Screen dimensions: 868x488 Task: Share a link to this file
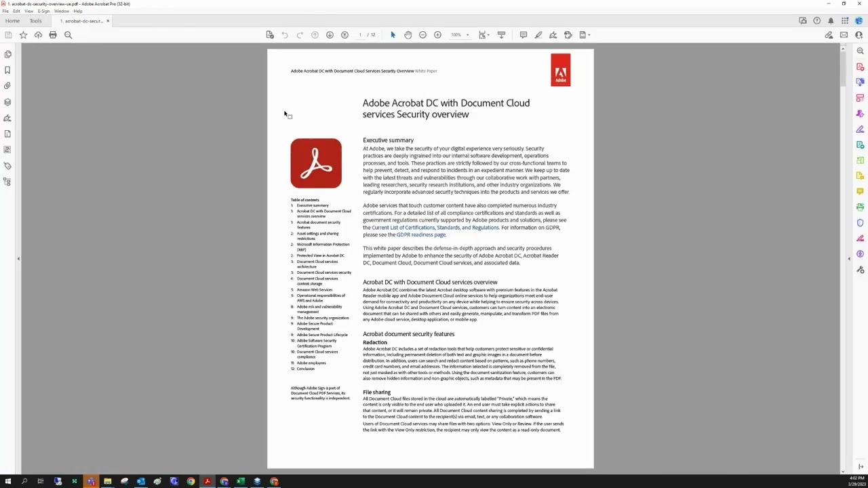point(829,35)
